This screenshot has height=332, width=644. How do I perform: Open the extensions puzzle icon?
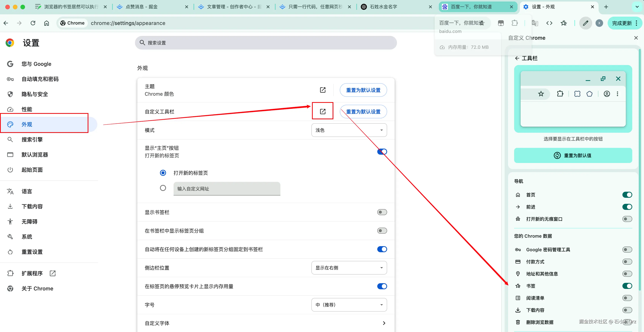point(515,23)
